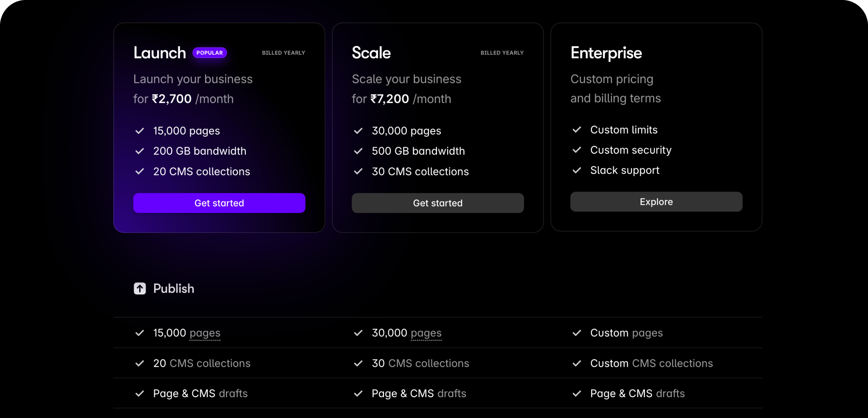Viewport: 868px width, 418px height.
Task: Click the checkmark next to Slack support
Action: pyautogui.click(x=577, y=170)
